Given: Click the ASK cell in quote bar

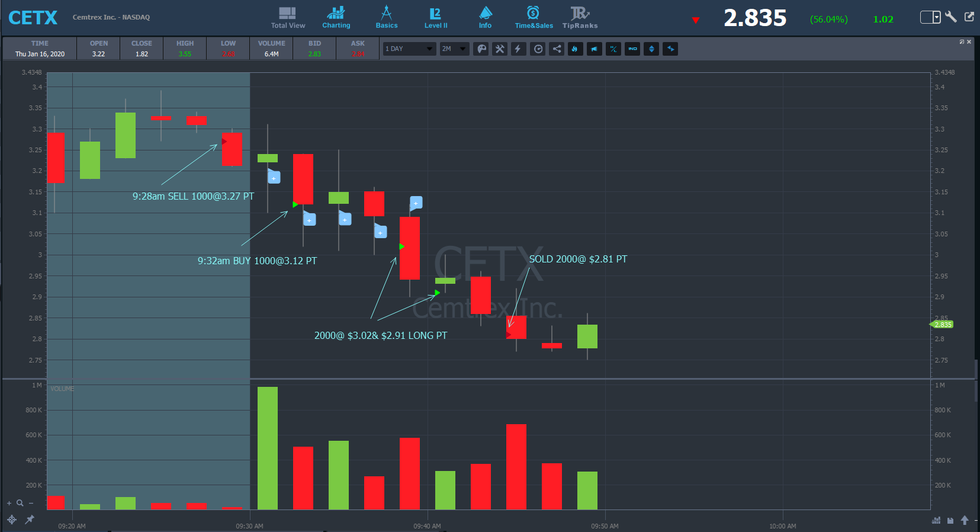Looking at the screenshot, I should pos(358,49).
